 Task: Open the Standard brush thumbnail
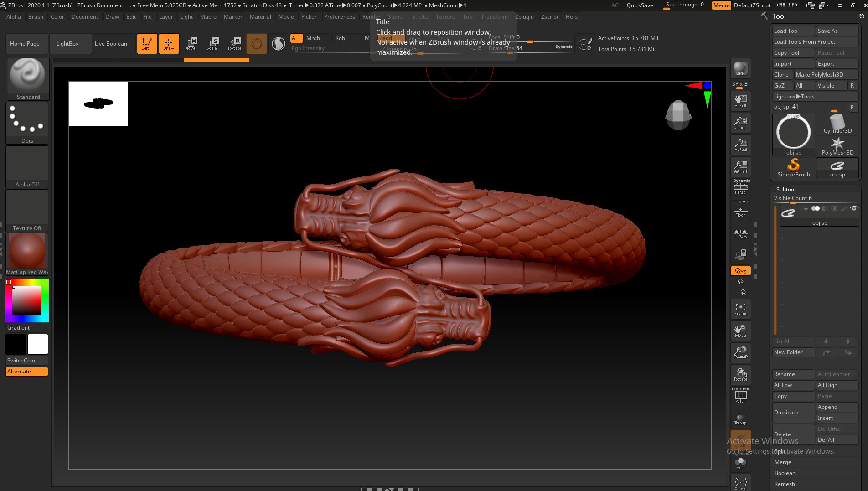[x=28, y=75]
